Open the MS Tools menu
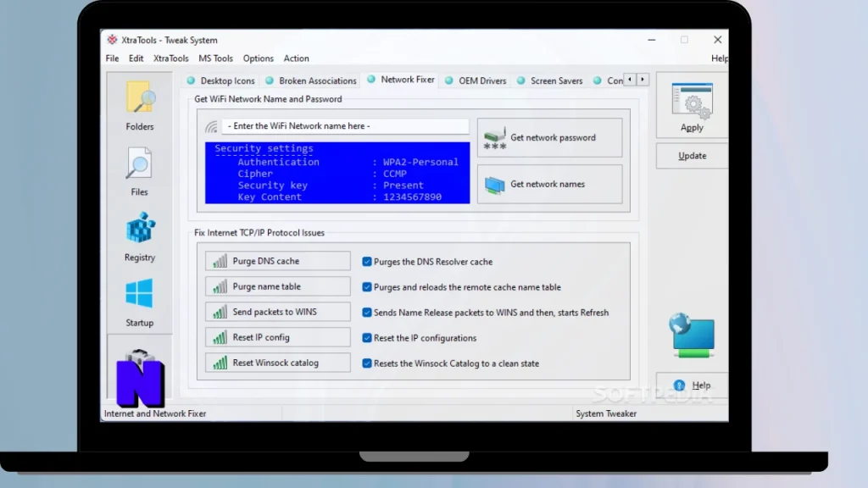The image size is (868, 488). [215, 58]
